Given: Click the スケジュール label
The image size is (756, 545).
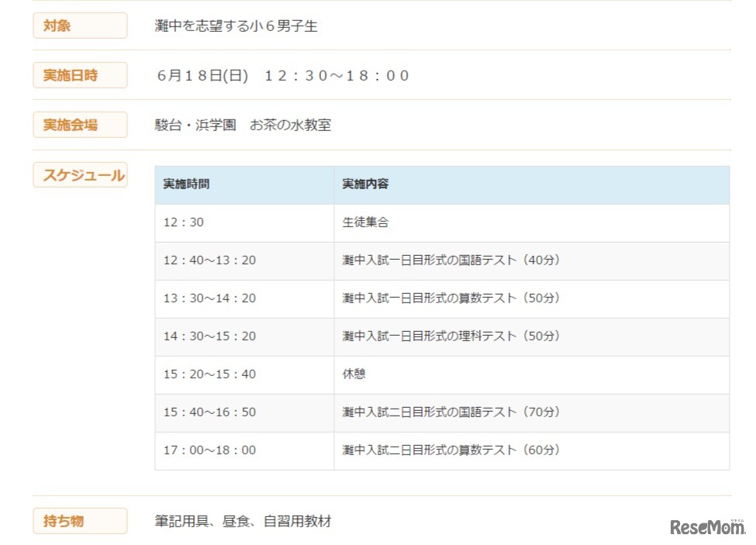Looking at the screenshot, I should tap(80, 175).
